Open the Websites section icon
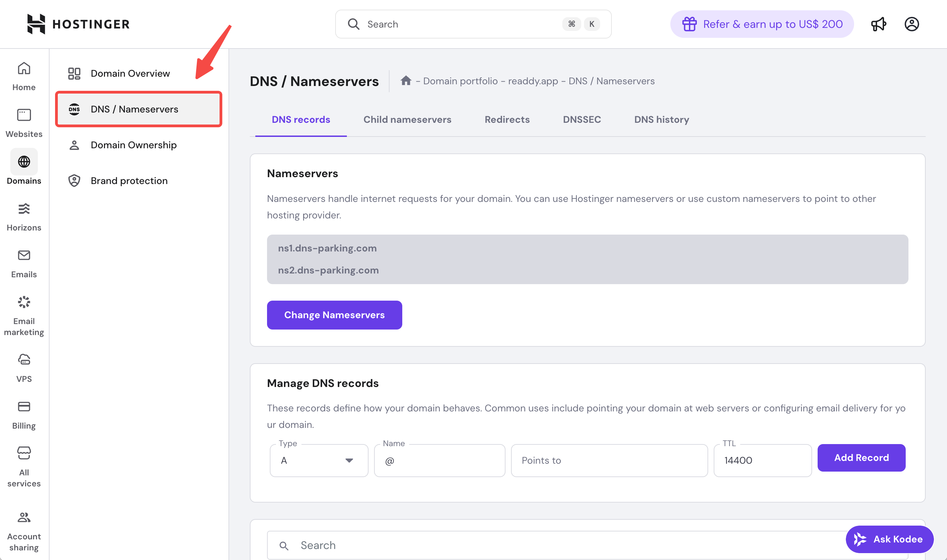This screenshot has width=947, height=560. 24,115
